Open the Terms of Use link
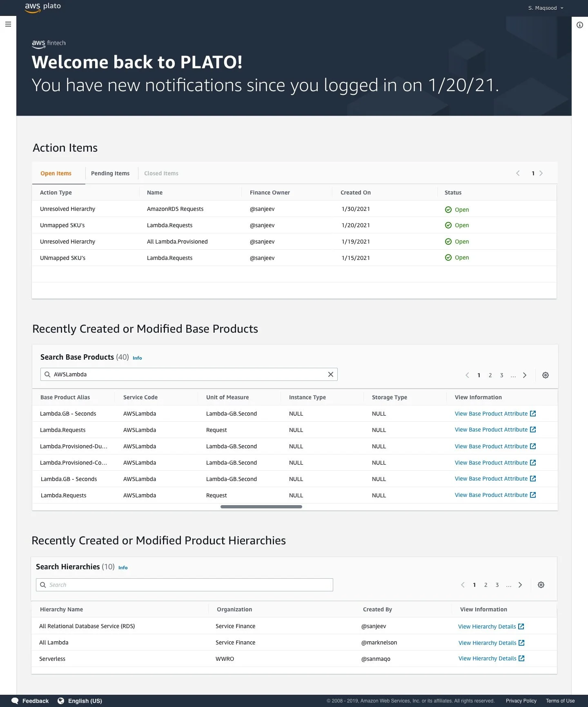This screenshot has width=588, height=707. click(560, 701)
